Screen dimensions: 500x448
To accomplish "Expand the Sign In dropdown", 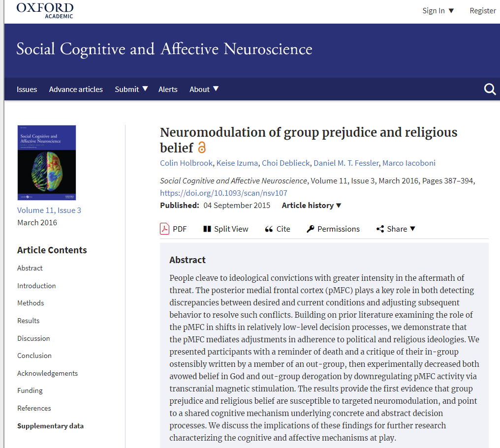I will (438, 11).
